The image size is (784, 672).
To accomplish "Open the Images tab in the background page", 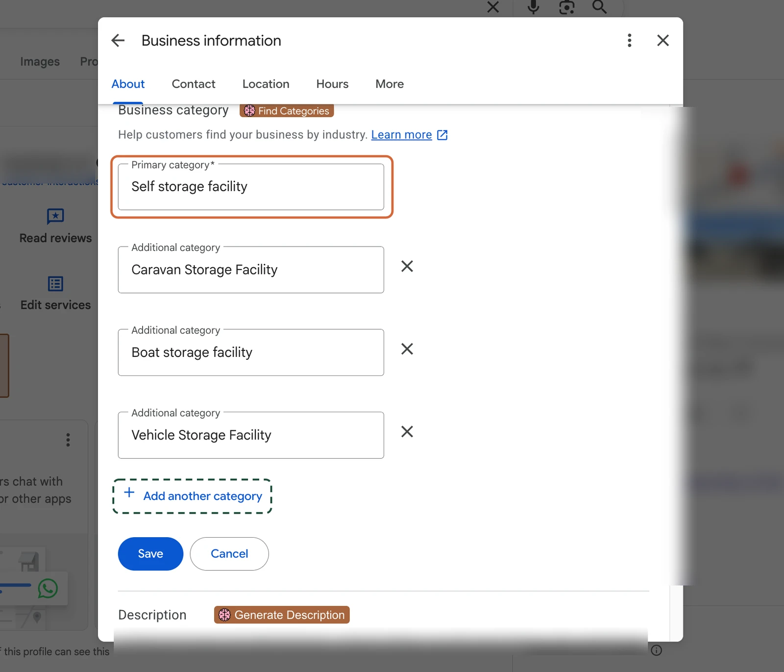I will [40, 62].
